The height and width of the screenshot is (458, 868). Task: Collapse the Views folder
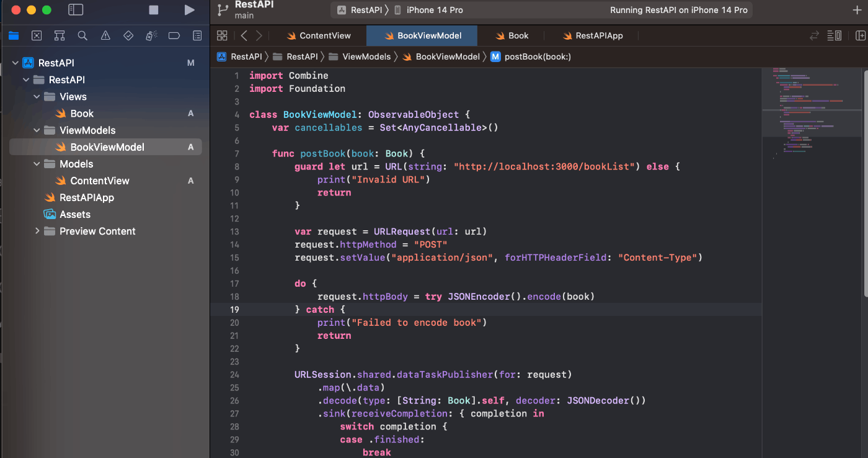pyautogui.click(x=37, y=96)
